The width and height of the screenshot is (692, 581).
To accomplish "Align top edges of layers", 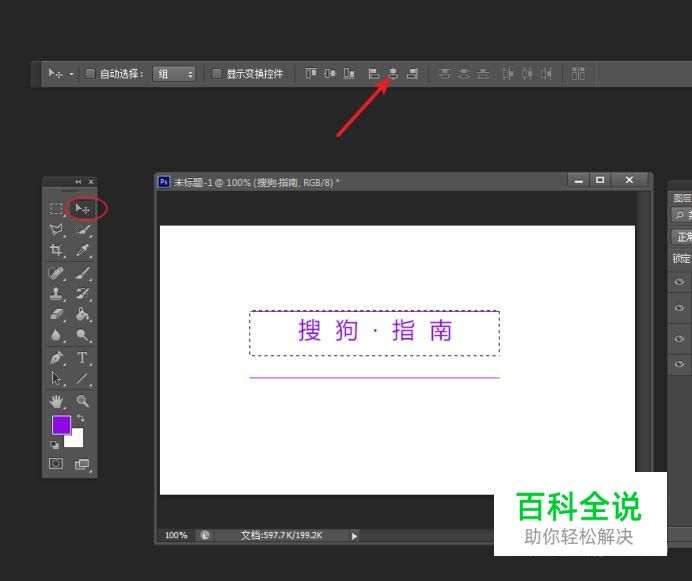I will click(x=311, y=73).
